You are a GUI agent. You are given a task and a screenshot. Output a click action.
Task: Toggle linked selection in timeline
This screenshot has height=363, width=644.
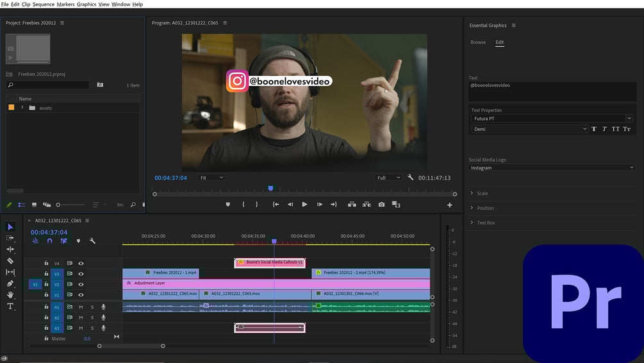tap(63, 241)
